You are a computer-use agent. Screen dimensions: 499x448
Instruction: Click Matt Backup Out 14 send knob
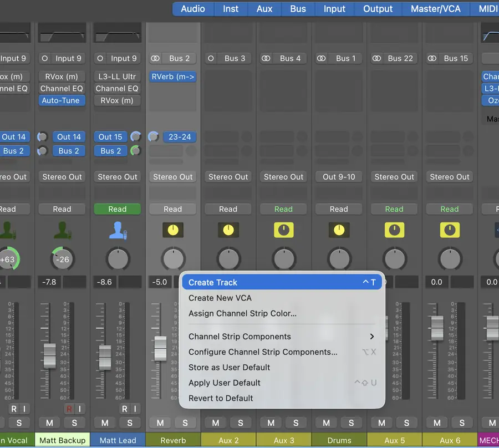click(42, 137)
